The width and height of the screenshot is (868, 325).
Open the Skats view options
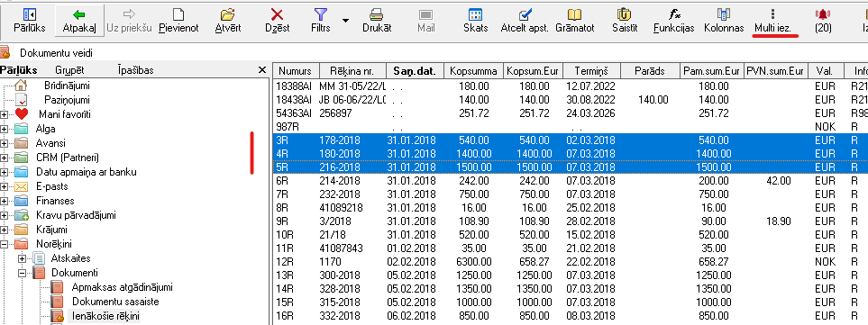click(476, 20)
